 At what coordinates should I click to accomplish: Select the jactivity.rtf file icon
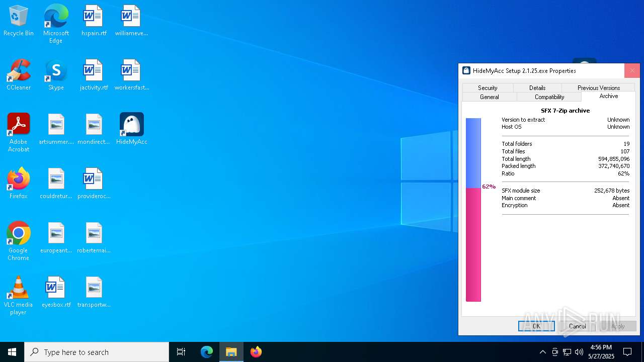pyautogui.click(x=94, y=75)
